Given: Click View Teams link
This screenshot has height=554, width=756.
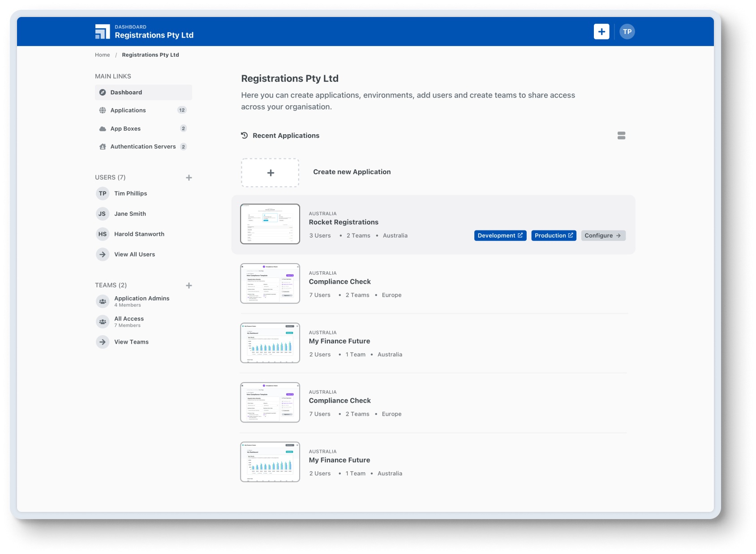Looking at the screenshot, I should pos(131,342).
